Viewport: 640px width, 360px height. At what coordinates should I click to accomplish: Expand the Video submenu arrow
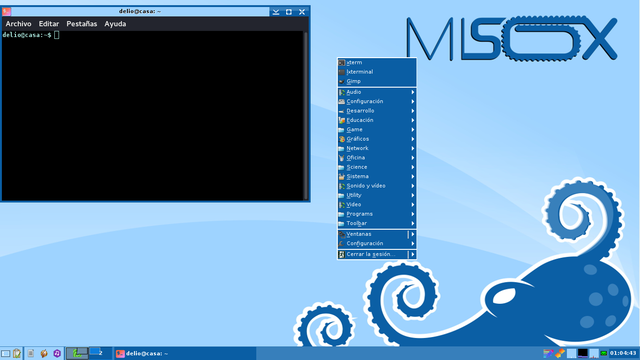(413, 205)
